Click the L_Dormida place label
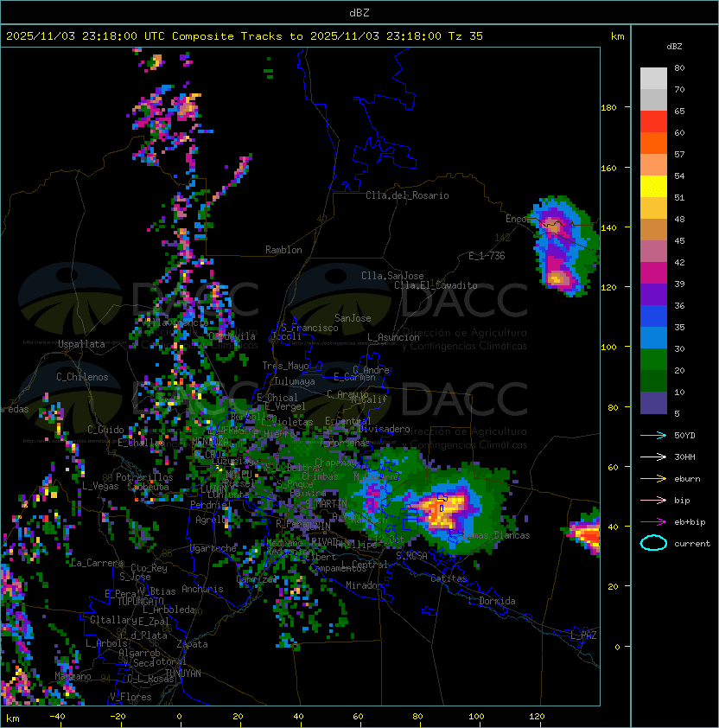 click(x=492, y=601)
